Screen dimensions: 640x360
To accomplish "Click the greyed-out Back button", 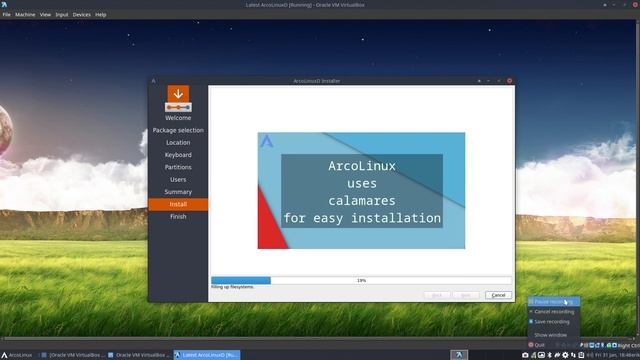I will click(437, 295).
